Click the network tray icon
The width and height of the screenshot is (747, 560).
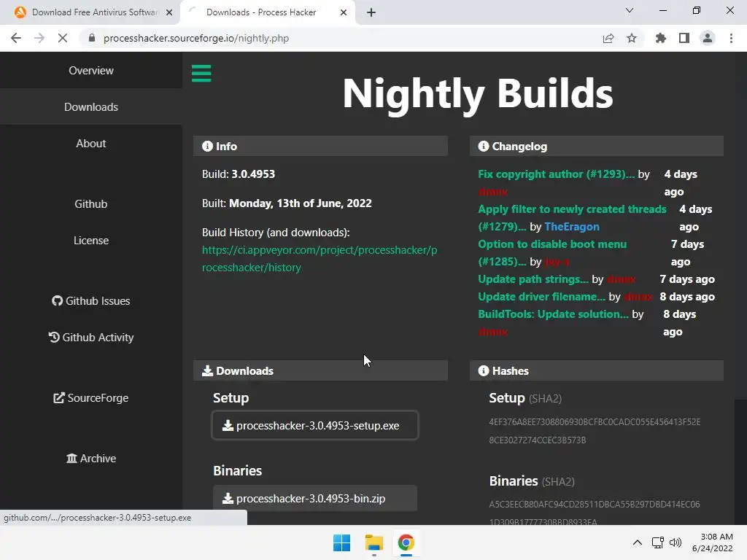pos(658,542)
